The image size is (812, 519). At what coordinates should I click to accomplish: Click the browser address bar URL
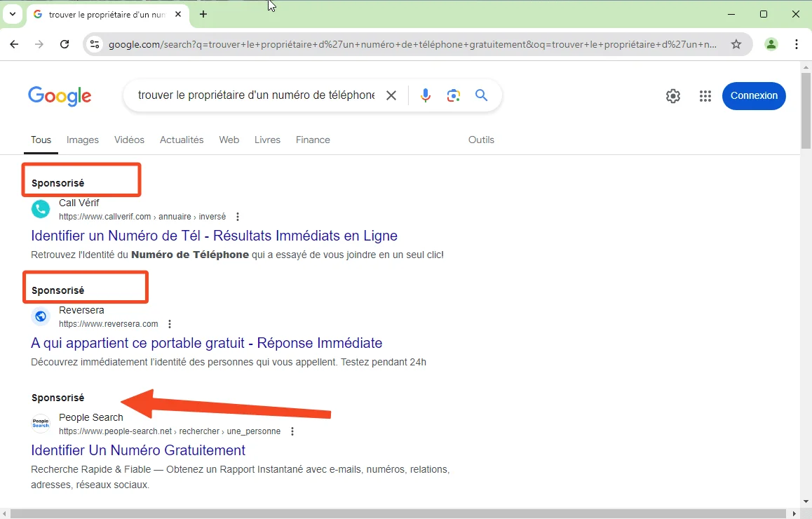412,45
